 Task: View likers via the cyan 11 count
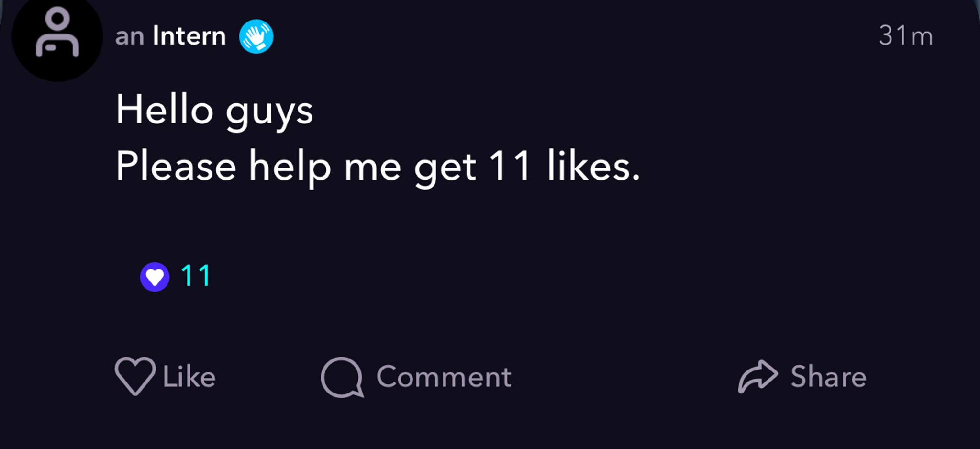click(196, 276)
